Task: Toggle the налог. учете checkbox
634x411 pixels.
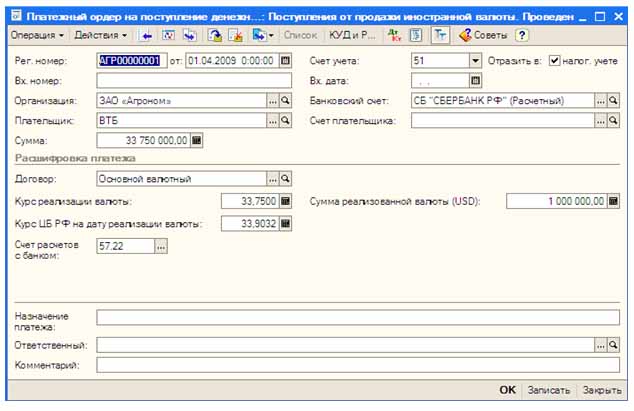Action: pos(555,60)
